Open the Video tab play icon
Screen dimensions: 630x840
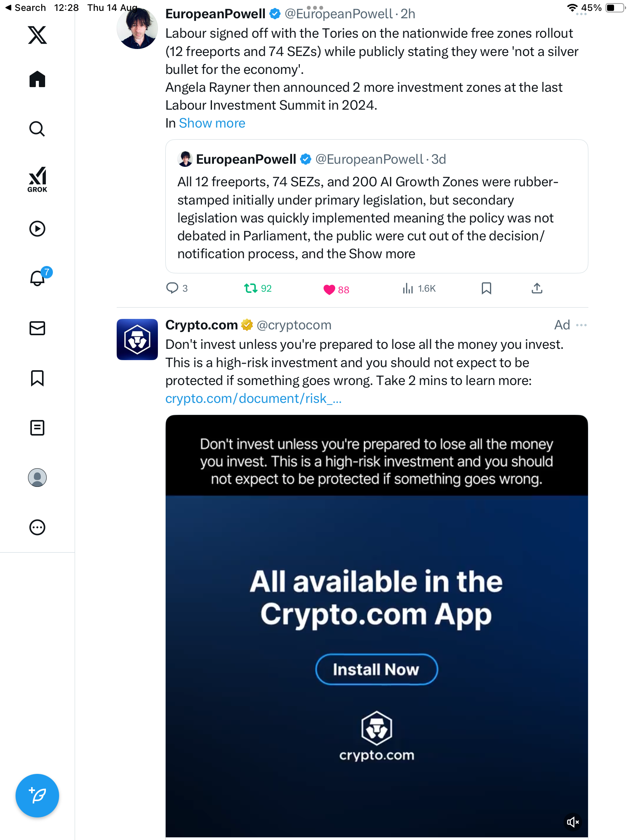point(37,229)
